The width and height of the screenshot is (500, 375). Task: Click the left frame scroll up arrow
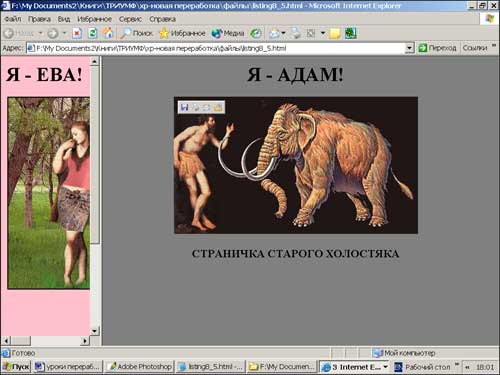pos(95,61)
